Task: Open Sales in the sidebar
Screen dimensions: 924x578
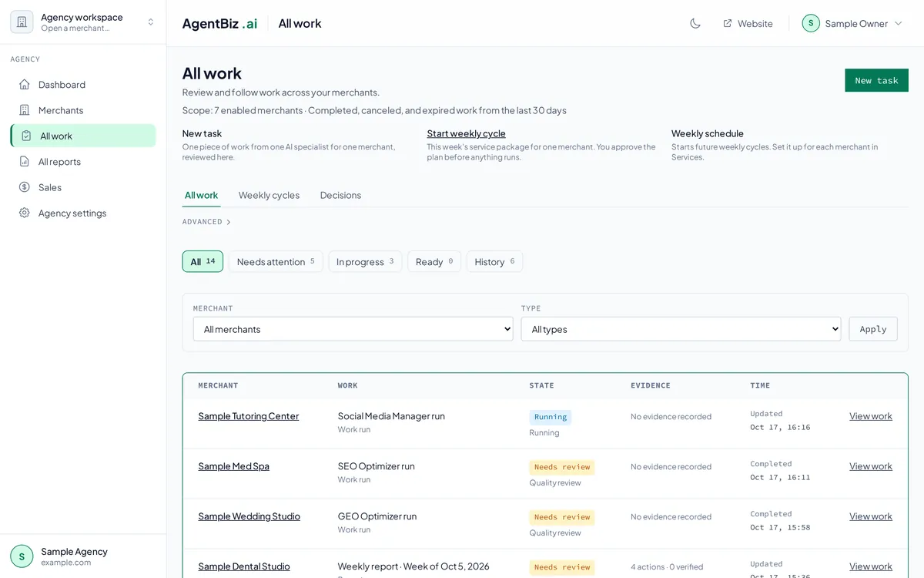Action: [x=83, y=187]
